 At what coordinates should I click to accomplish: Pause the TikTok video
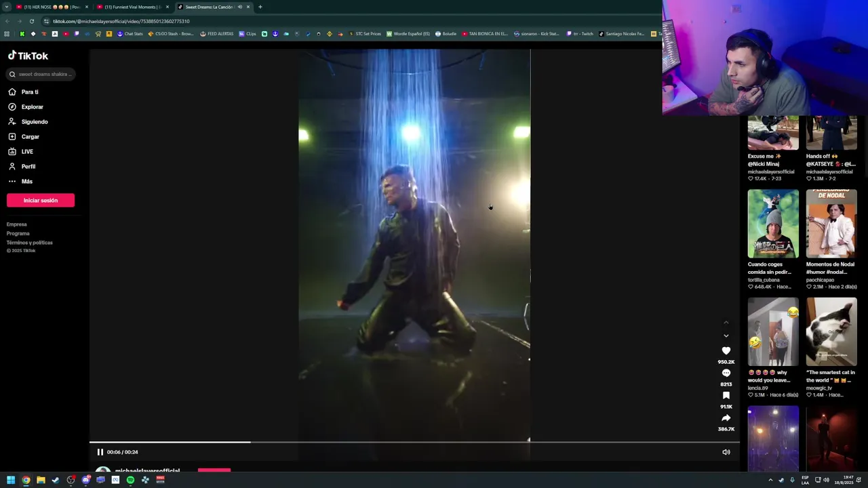(x=100, y=452)
